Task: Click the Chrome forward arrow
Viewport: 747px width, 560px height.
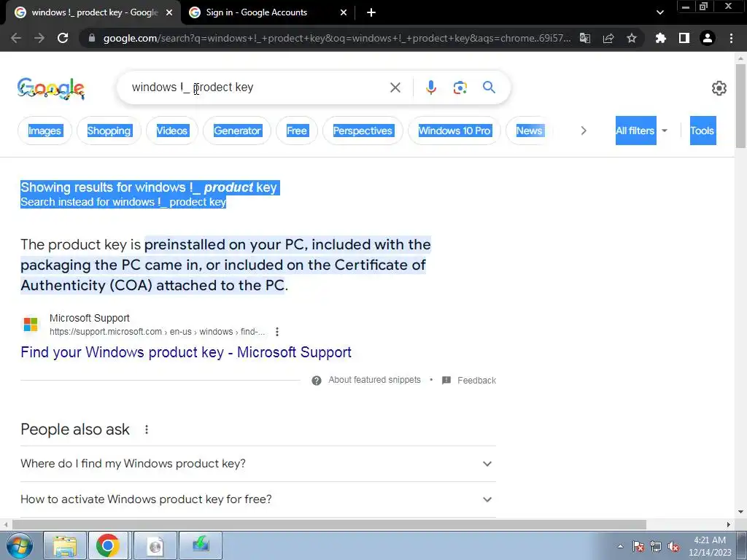Action: pos(39,38)
